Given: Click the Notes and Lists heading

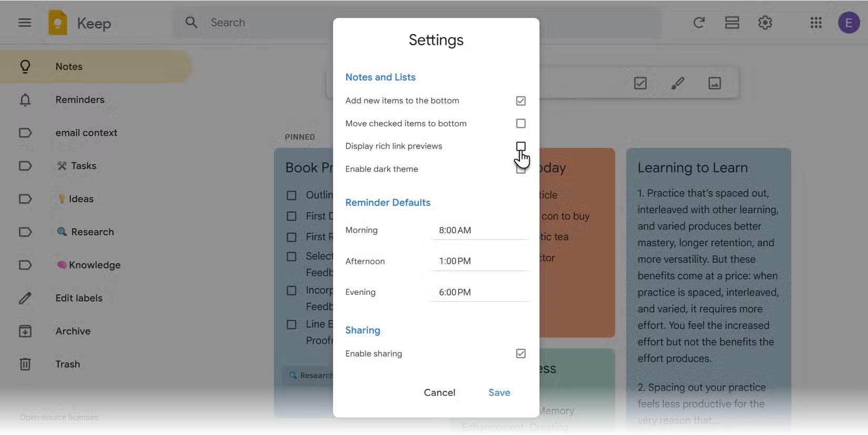Looking at the screenshot, I should (380, 77).
